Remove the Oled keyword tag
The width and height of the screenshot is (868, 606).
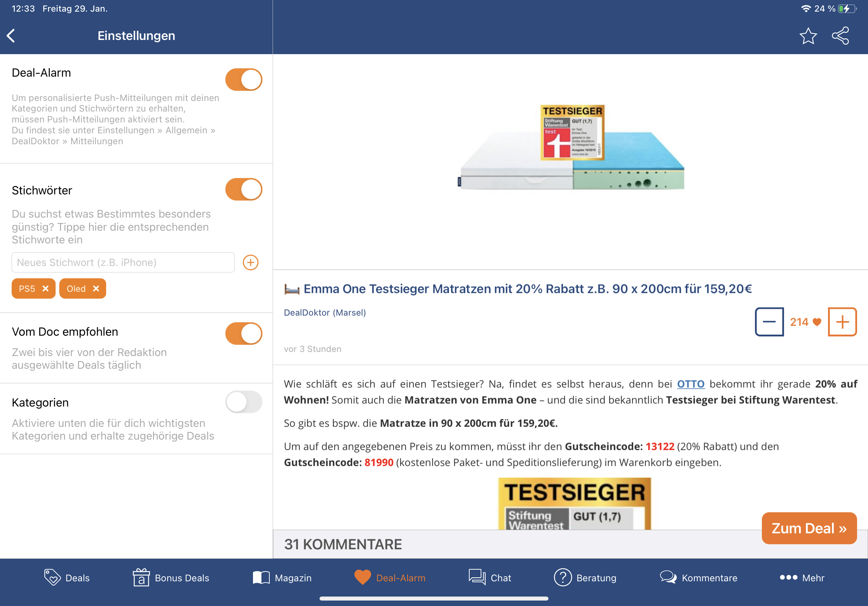tap(96, 288)
